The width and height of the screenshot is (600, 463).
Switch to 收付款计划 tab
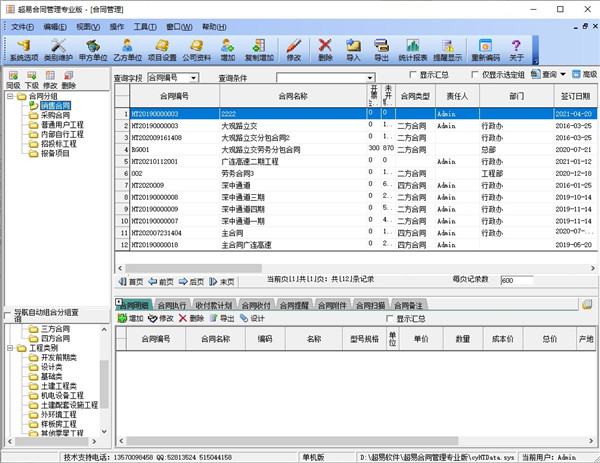pyautogui.click(x=214, y=305)
